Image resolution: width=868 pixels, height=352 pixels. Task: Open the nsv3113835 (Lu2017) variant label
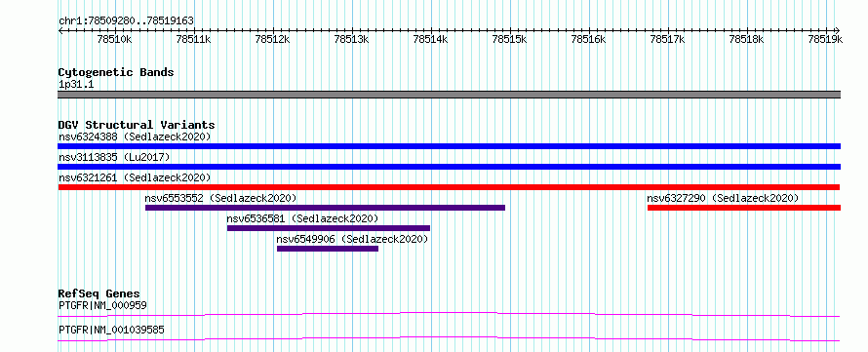pyautogui.click(x=114, y=157)
